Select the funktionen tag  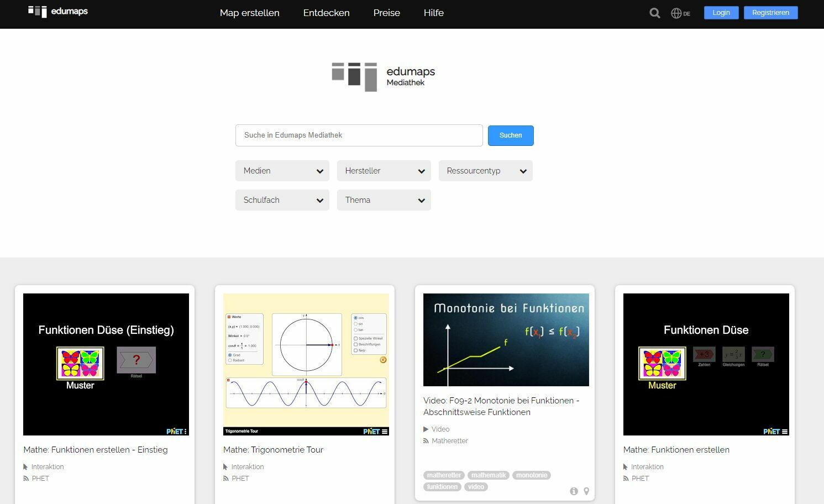(442, 487)
